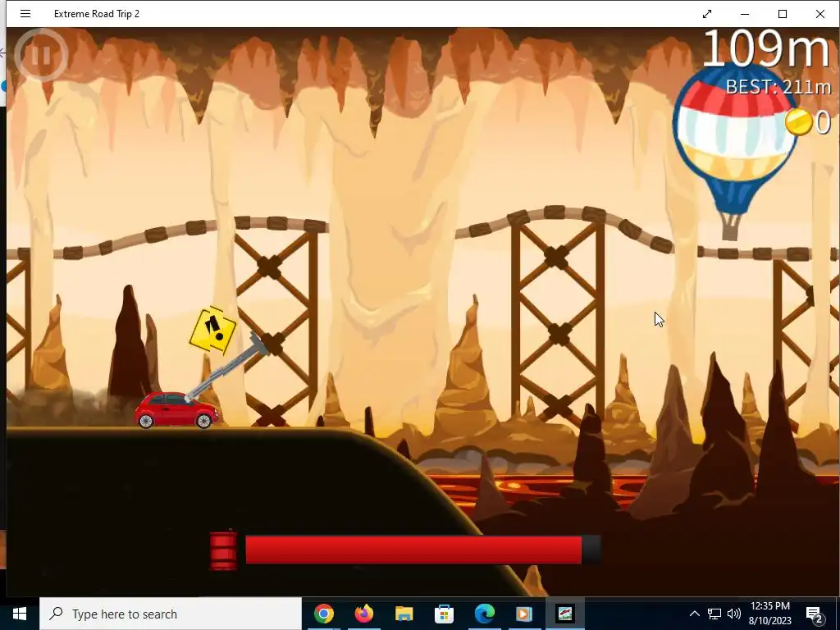Viewport: 840px width, 630px height.
Task: Pause the game with the pause button
Action: 41,55
